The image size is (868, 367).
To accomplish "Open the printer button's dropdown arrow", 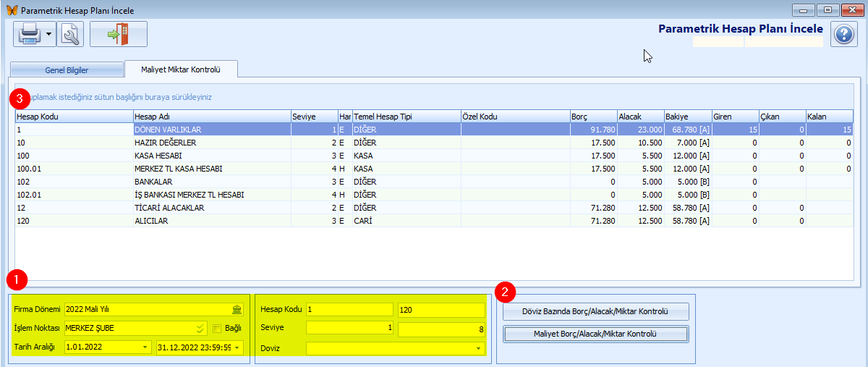I will click(x=49, y=34).
